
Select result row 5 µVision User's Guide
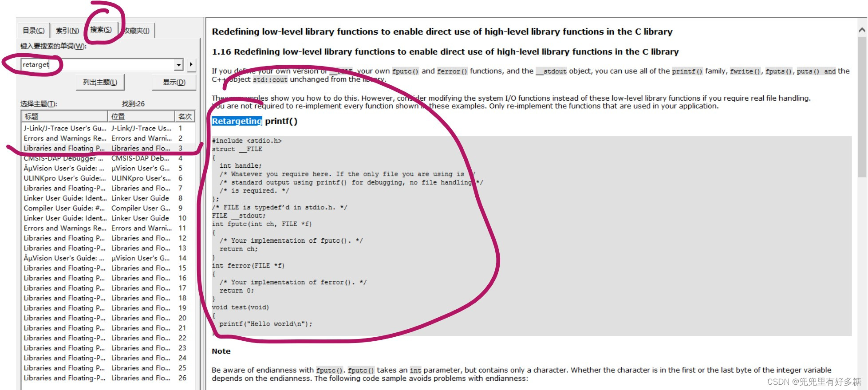coord(108,168)
